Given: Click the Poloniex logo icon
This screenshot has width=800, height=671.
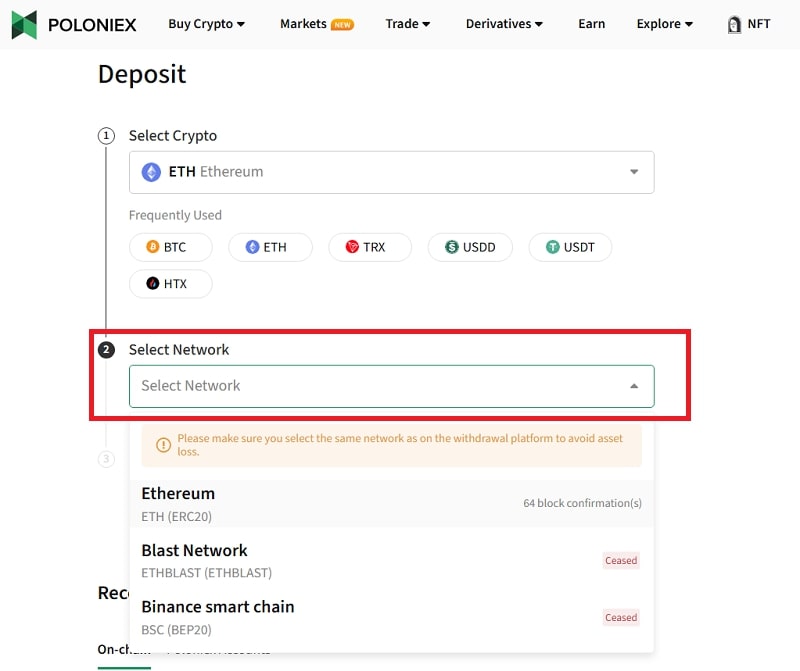Looking at the screenshot, I should [x=24, y=24].
